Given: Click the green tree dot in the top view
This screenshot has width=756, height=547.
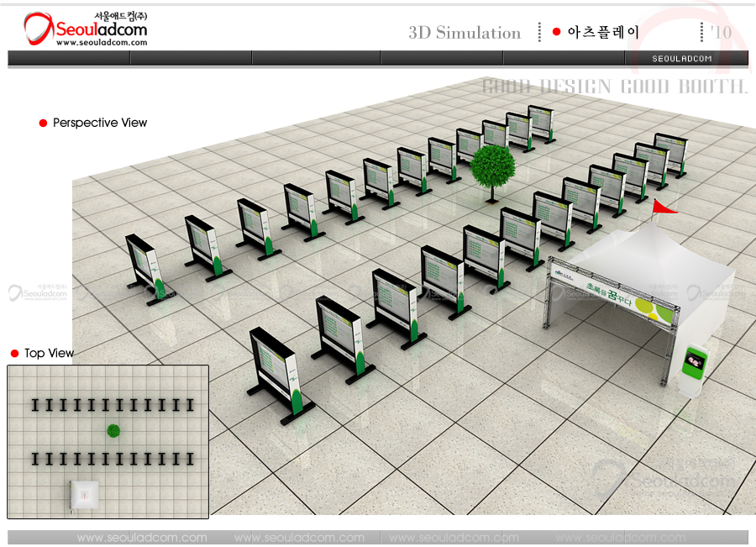Looking at the screenshot, I should click(x=113, y=431).
